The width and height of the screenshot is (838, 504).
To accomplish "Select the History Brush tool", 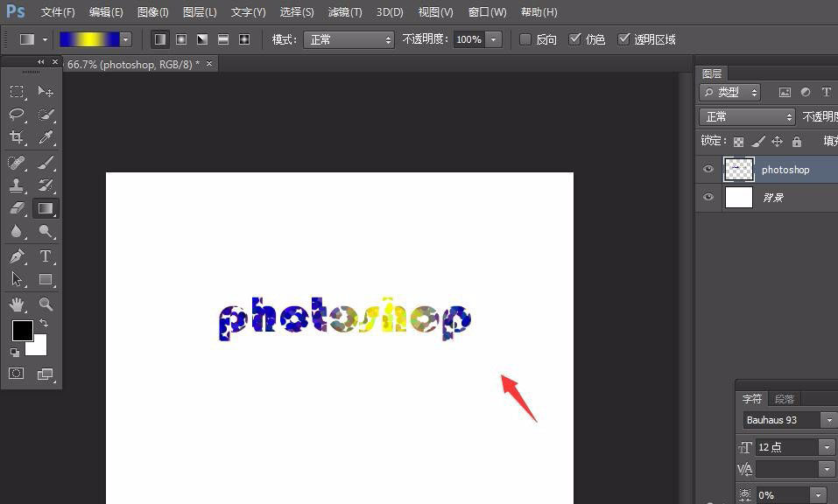I will click(46, 185).
